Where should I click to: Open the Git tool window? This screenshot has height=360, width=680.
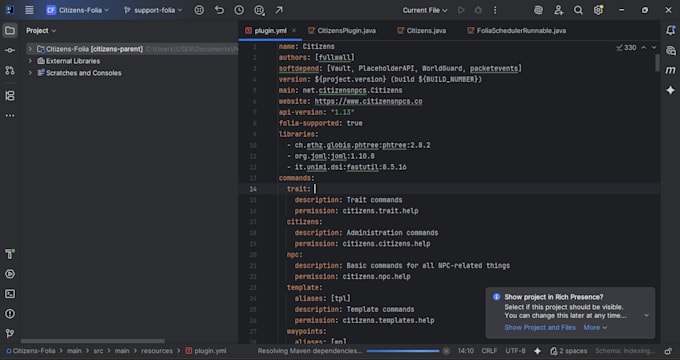(x=10, y=334)
